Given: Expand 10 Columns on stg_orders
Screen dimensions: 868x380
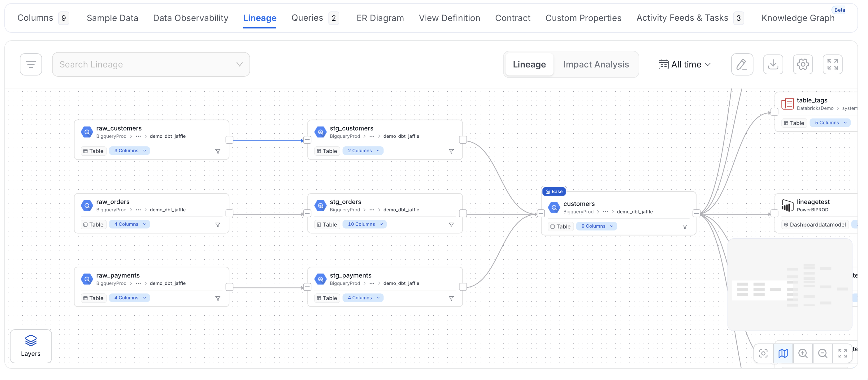Looking at the screenshot, I should [365, 224].
